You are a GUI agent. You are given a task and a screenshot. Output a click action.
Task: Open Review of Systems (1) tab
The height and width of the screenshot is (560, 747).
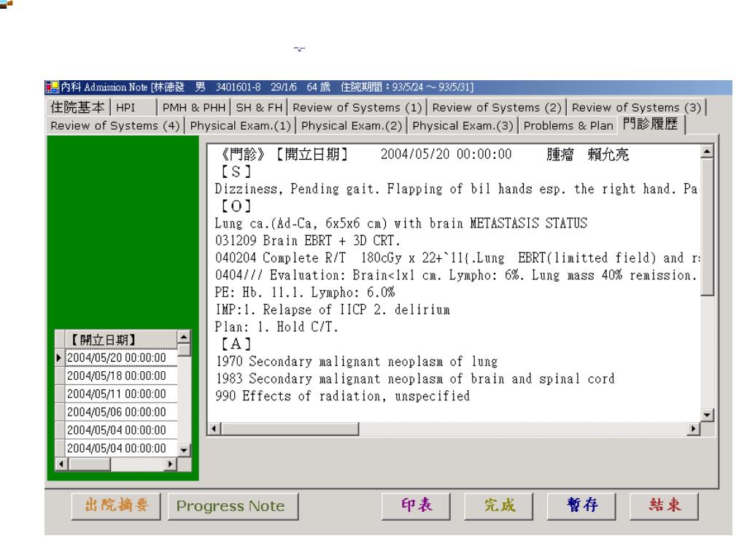357,108
